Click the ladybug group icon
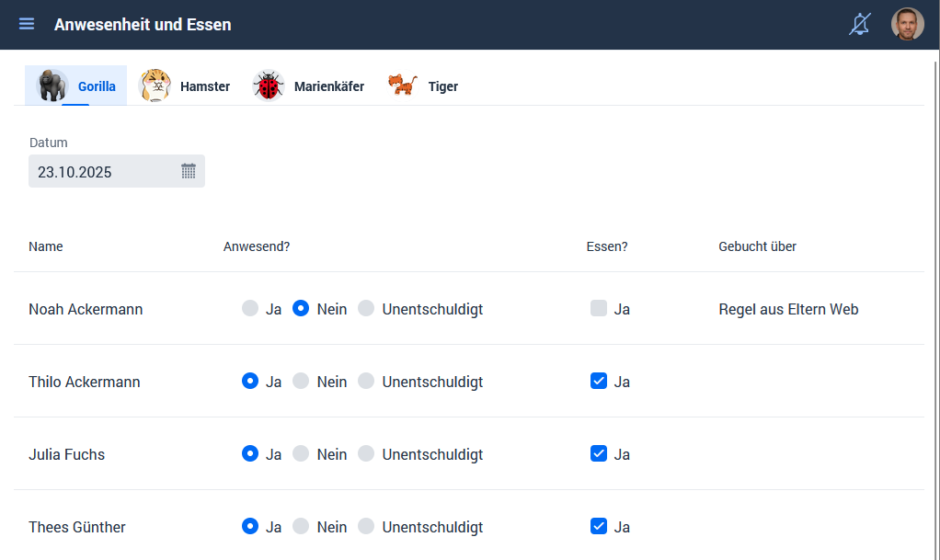The image size is (940, 560). click(269, 86)
